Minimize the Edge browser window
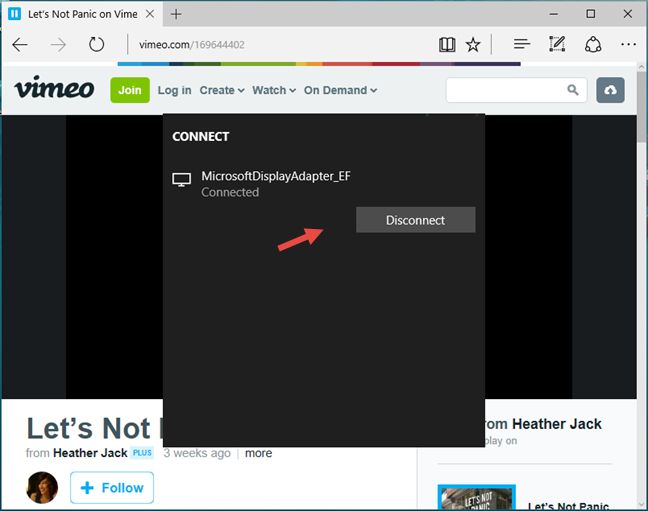This screenshot has width=648, height=511. pyautogui.click(x=554, y=14)
